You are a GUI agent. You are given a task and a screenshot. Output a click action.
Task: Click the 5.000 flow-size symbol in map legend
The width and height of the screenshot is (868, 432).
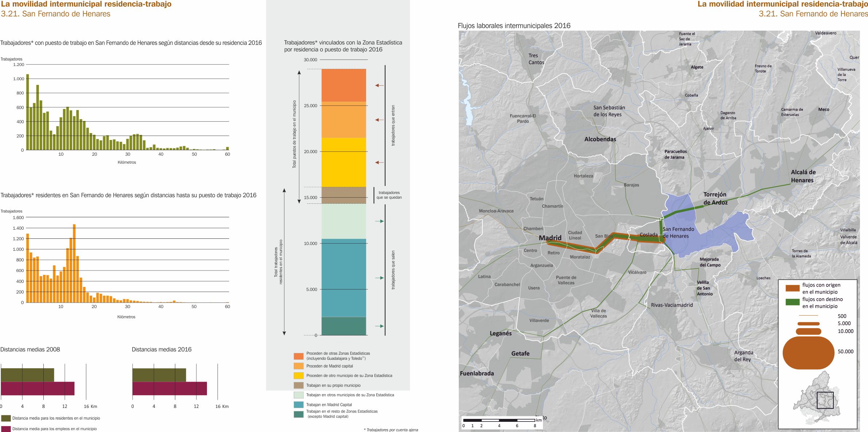(808, 324)
